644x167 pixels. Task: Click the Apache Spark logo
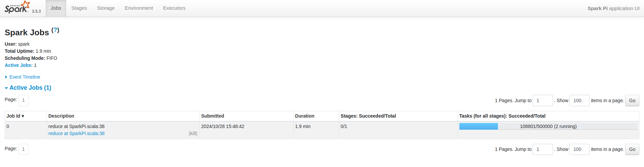[x=17, y=7]
